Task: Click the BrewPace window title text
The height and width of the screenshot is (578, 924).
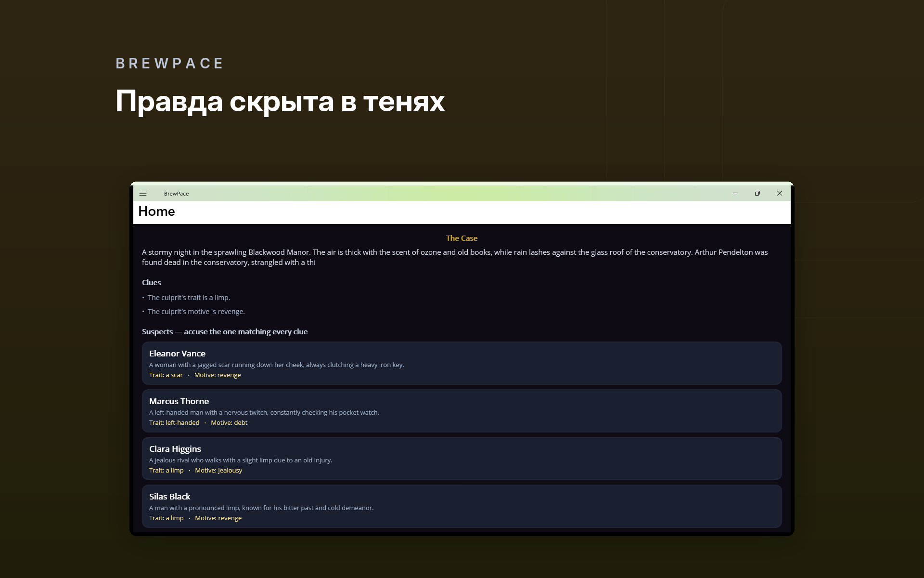Action: [x=176, y=194]
